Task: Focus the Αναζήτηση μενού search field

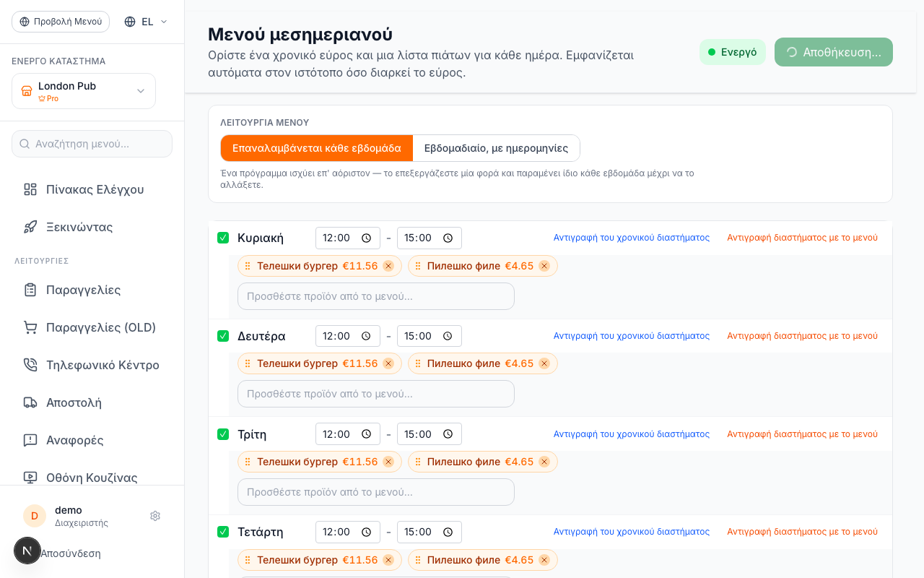Action: point(92,144)
